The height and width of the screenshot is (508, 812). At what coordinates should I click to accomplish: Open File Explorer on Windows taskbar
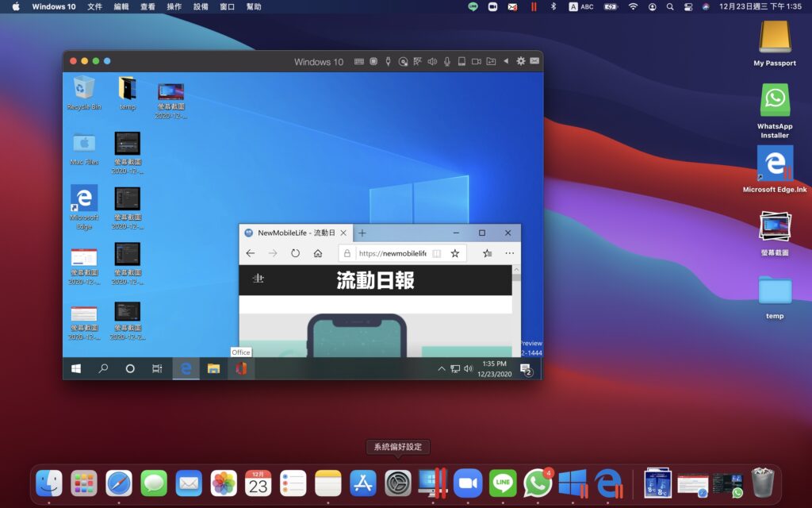213,368
